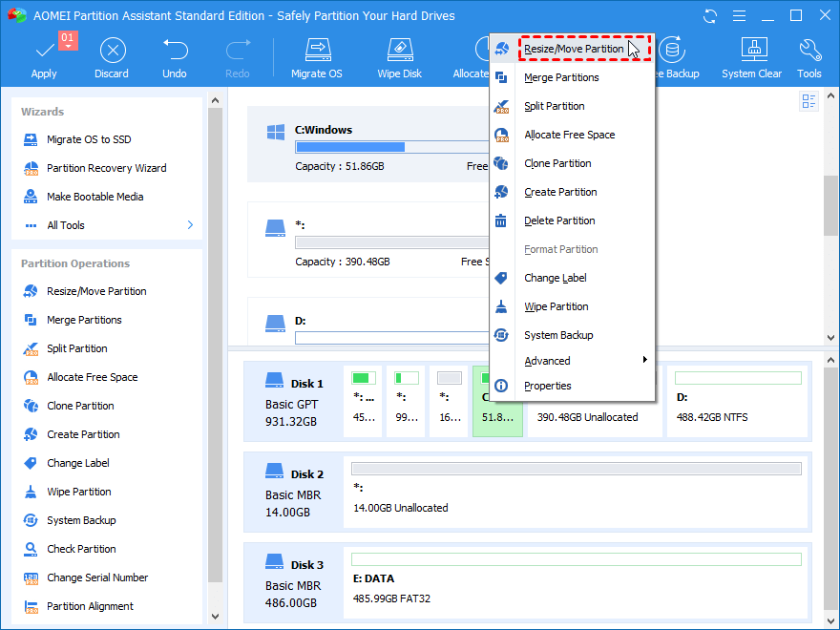
Task: Click the partition list scroll down arrow
Action: [x=830, y=338]
